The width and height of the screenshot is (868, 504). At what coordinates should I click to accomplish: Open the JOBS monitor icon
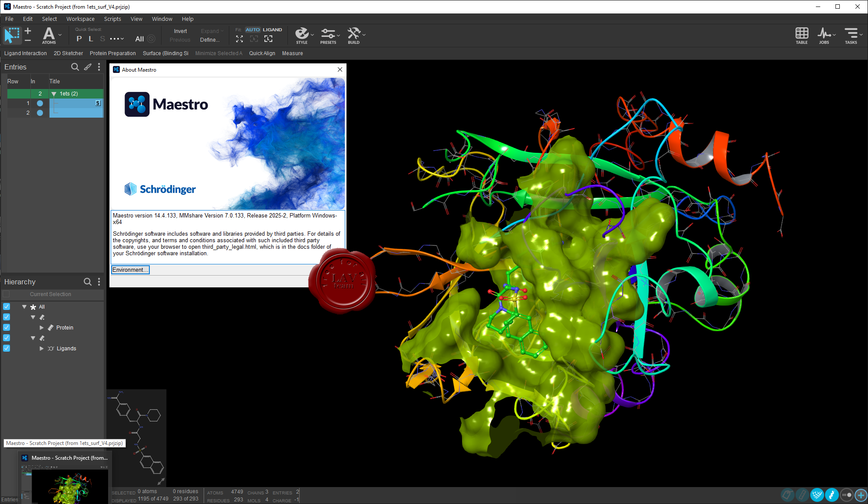tap(824, 35)
